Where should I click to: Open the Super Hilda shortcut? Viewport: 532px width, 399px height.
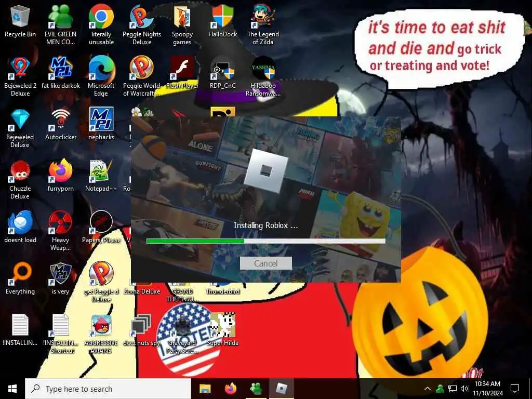(222, 330)
